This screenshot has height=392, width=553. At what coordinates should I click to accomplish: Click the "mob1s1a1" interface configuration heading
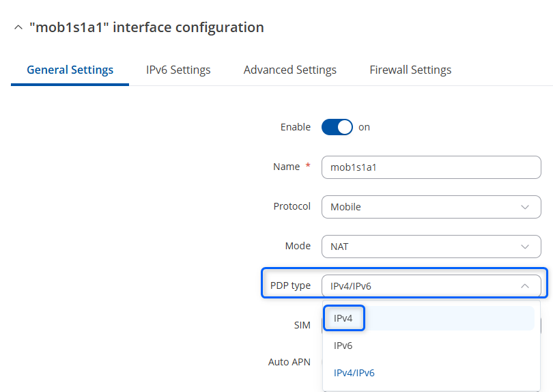(x=146, y=27)
